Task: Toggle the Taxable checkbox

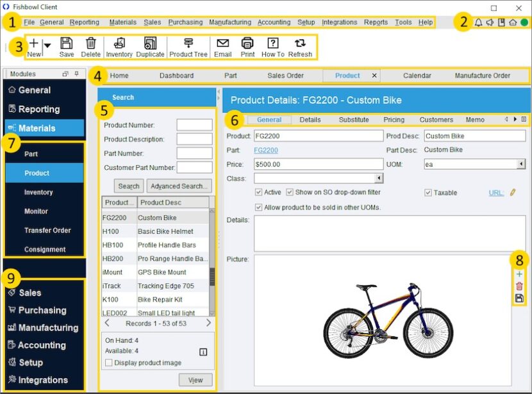Action: 427,193
